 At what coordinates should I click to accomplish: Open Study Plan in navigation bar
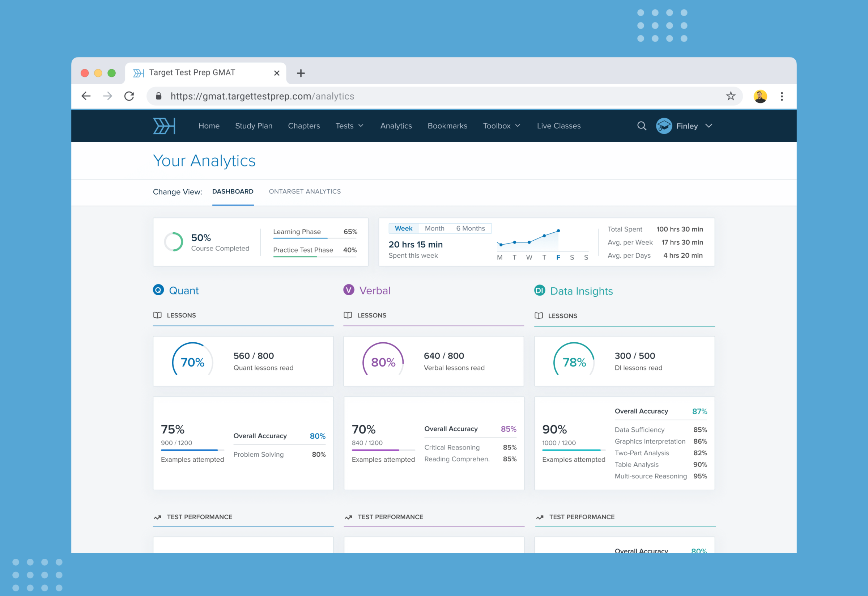click(x=254, y=126)
